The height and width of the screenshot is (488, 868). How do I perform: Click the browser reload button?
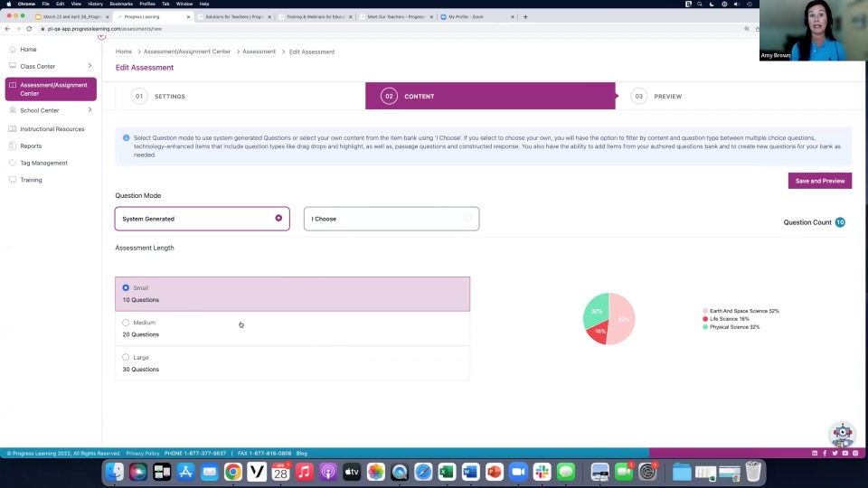pos(29,29)
